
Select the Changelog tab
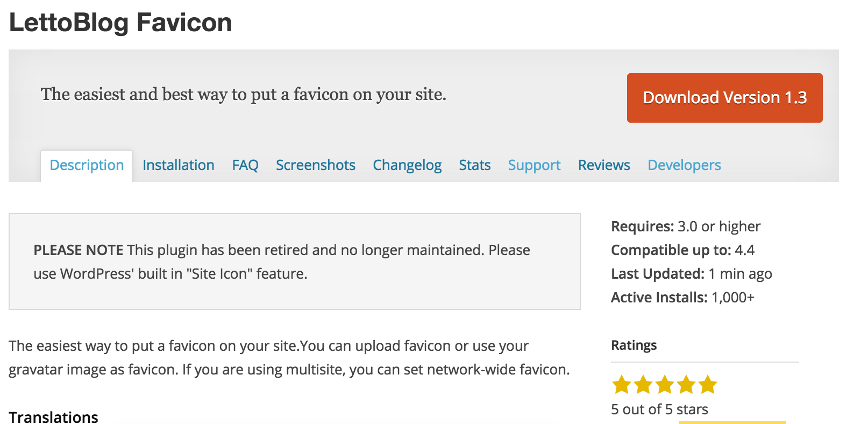(x=407, y=165)
